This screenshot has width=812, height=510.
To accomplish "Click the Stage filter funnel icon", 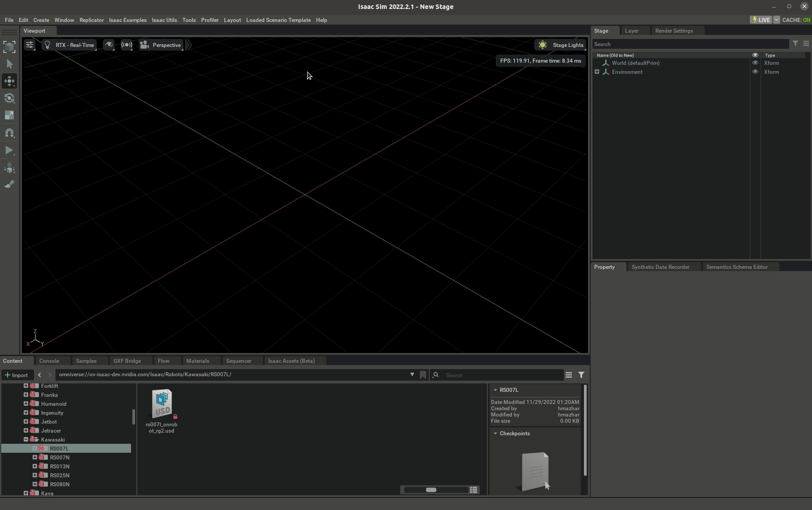I will pyautogui.click(x=795, y=44).
